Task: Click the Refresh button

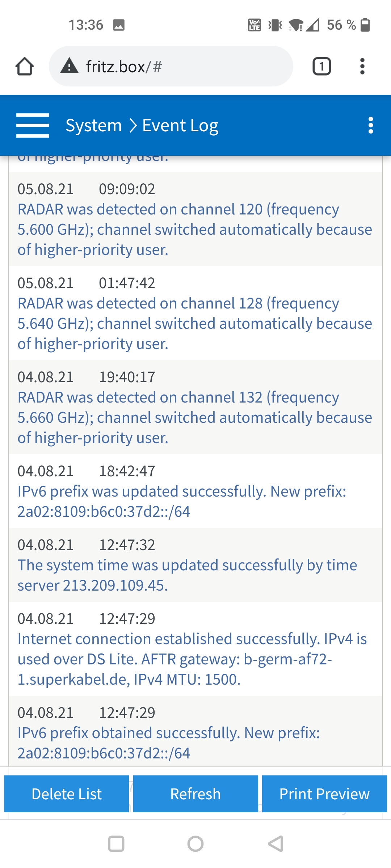Action: coord(195,794)
